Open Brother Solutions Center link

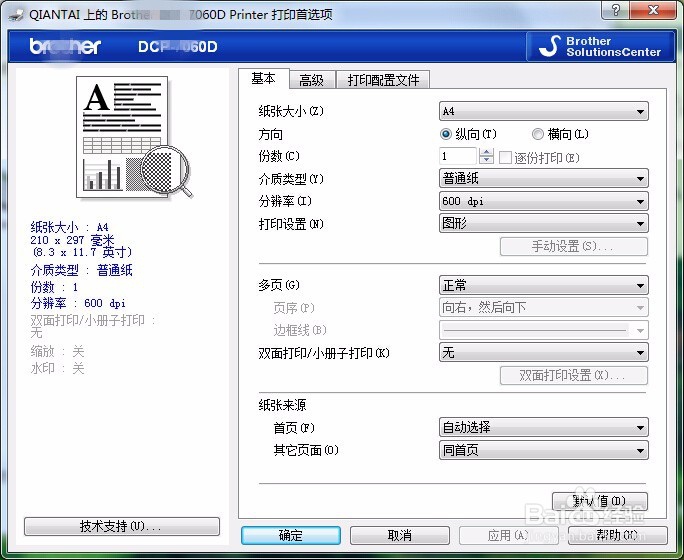coord(601,46)
